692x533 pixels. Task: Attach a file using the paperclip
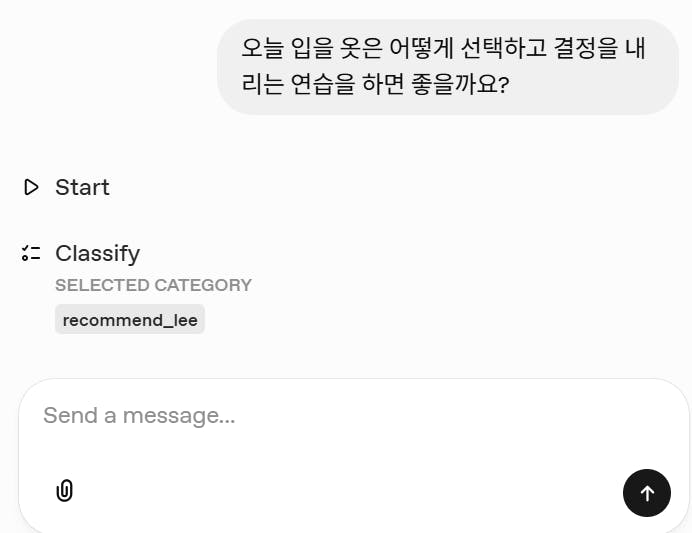(64, 490)
